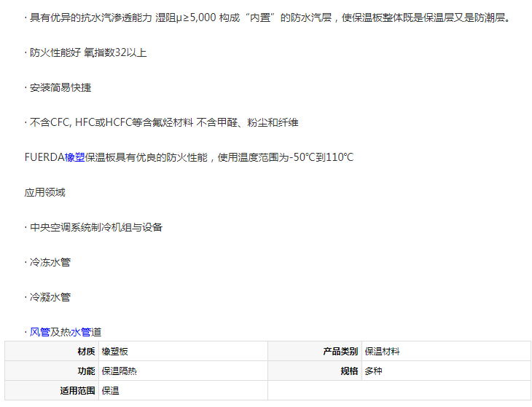Click the 防火性能好 氧指数32以上 line
Viewport: 532px width, 407px height.
point(87,52)
